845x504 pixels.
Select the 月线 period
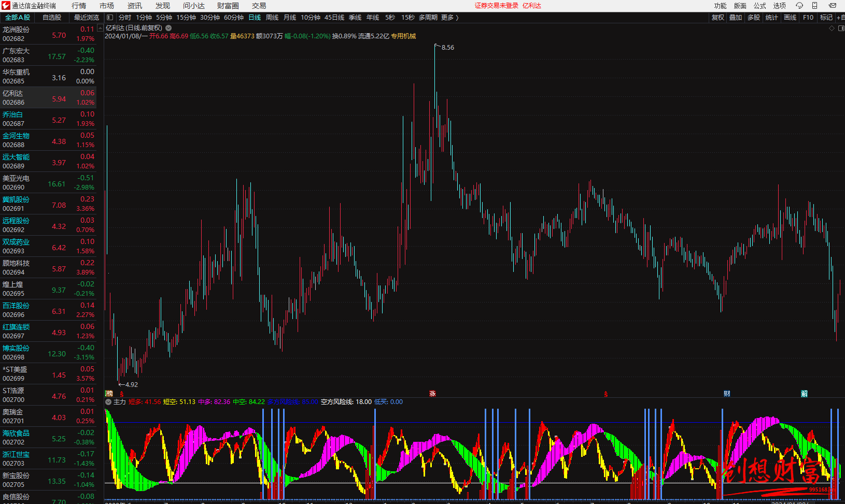pos(290,18)
